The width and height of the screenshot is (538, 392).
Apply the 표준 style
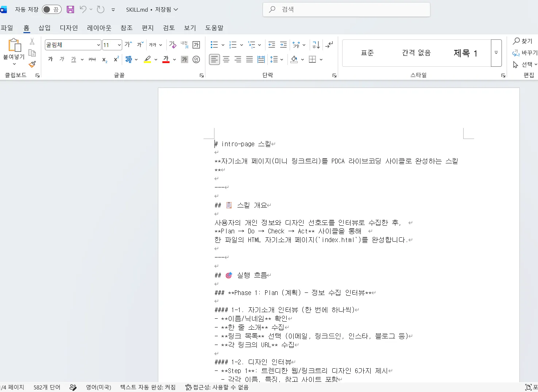point(367,53)
